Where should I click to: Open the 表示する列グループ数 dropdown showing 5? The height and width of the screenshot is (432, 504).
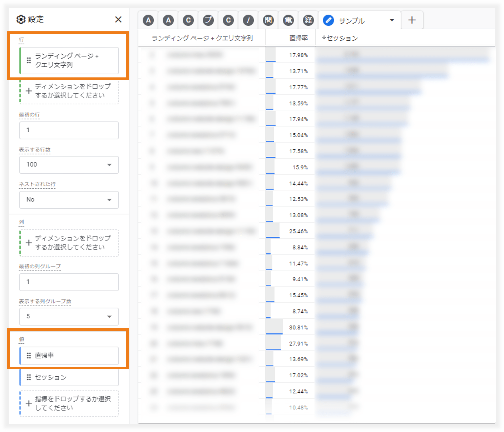click(69, 316)
